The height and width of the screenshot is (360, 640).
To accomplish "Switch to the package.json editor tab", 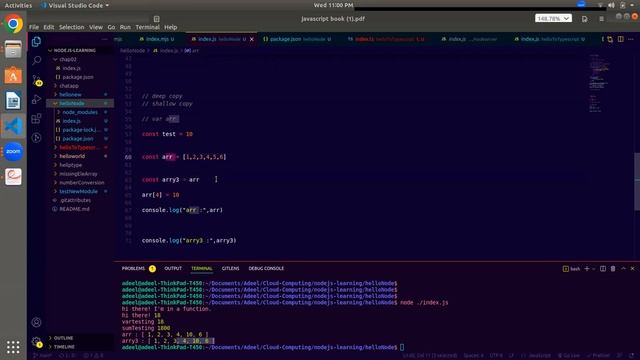I will click(297, 39).
